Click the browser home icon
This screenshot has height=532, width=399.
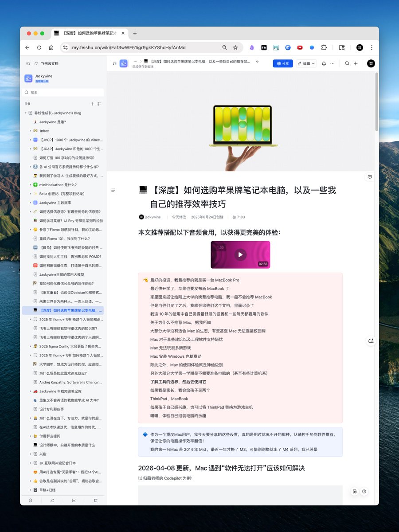click(x=51, y=47)
